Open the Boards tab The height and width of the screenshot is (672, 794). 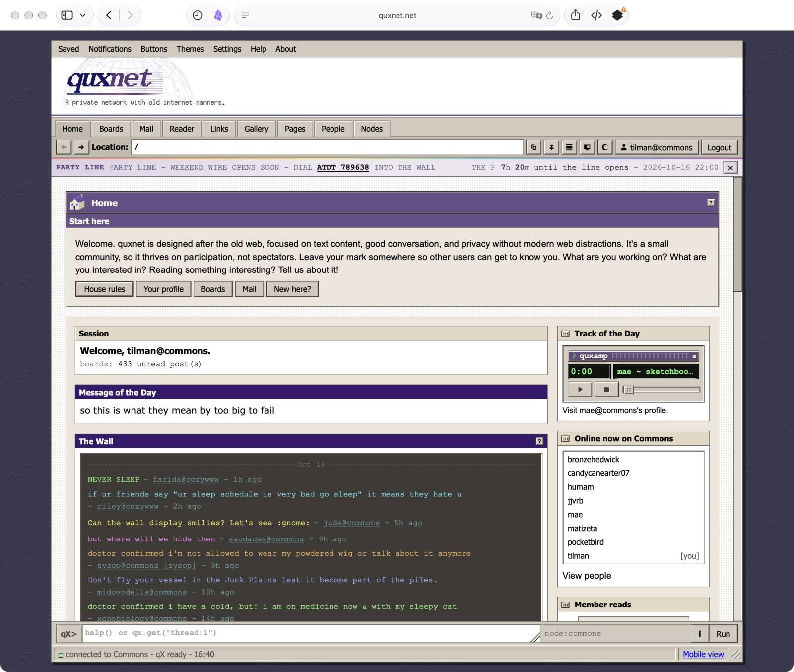111,129
